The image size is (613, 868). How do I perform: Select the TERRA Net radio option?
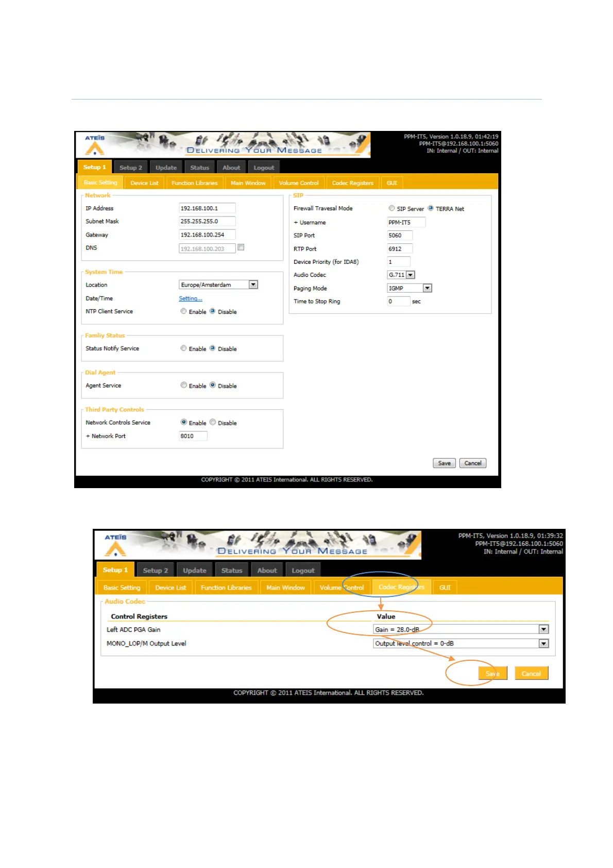[431, 208]
